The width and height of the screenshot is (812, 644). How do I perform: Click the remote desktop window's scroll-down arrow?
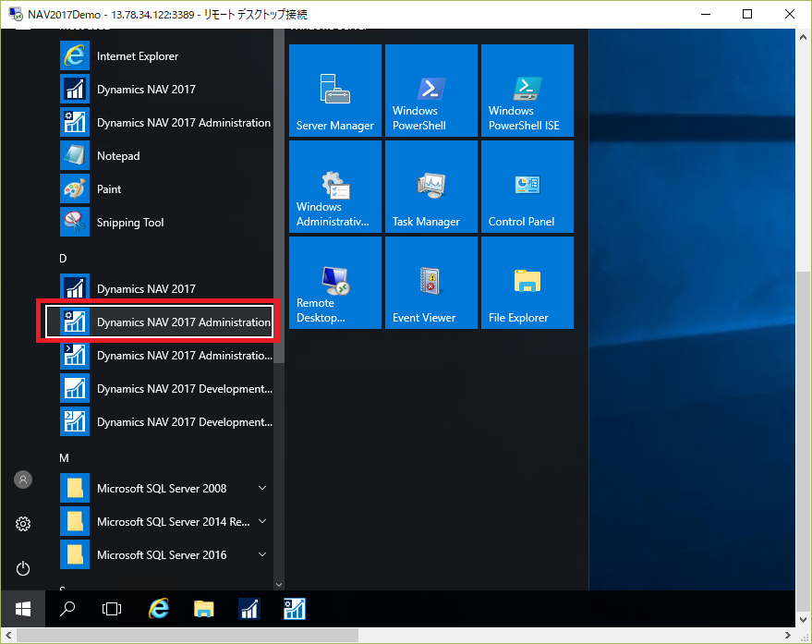(803, 620)
